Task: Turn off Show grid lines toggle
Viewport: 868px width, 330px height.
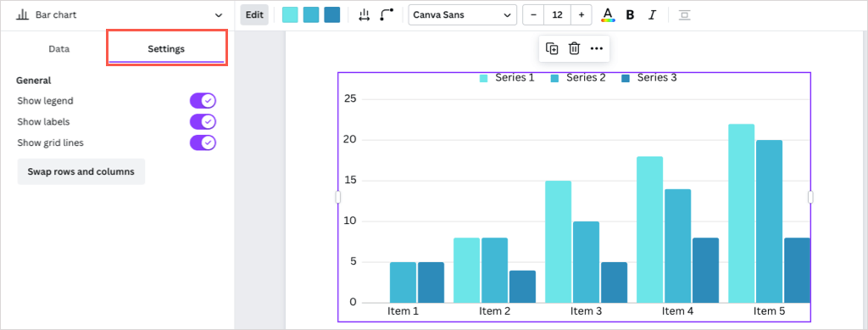Action: point(203,143)
